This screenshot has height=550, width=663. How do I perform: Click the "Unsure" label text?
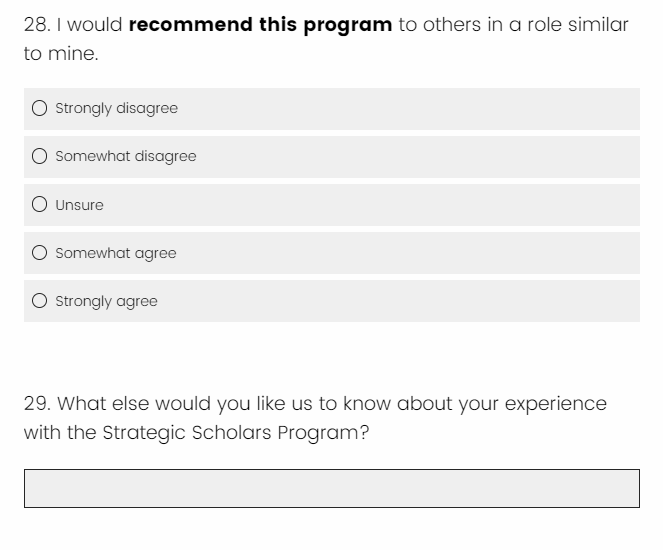click(x=80, y=205)
